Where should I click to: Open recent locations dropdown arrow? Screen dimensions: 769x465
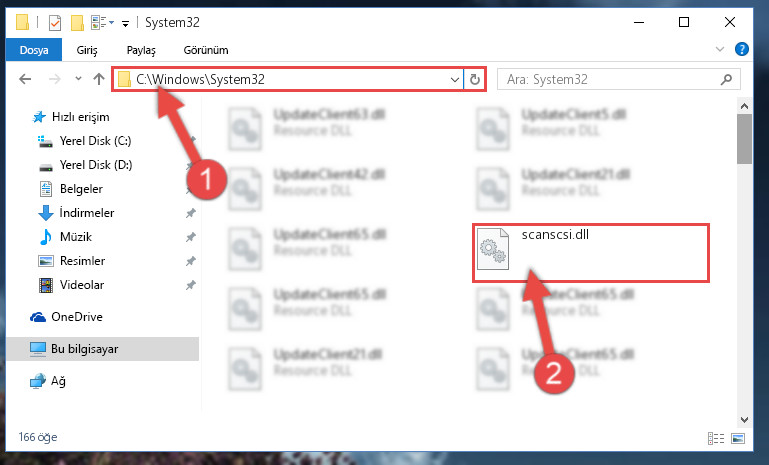(x=78, y=78)
